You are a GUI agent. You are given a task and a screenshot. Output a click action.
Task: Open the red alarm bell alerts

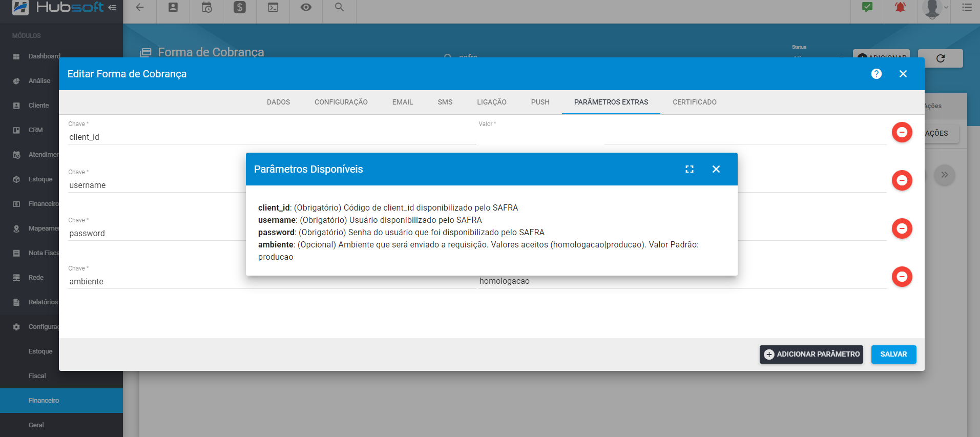click(900, 7)
